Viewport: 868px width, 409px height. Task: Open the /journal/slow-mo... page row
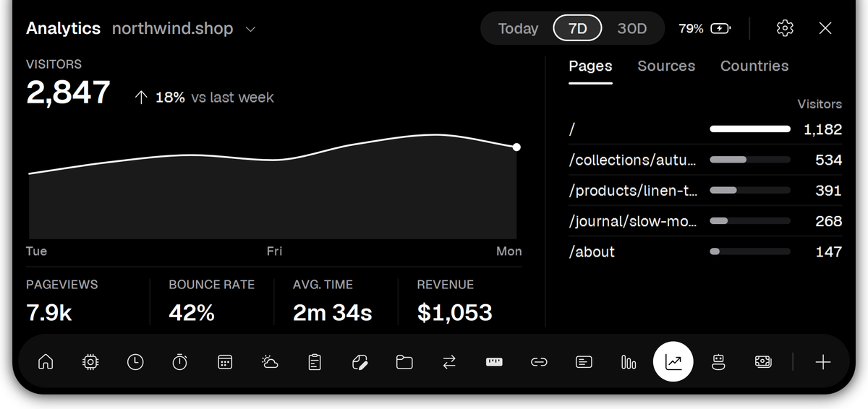[x=705, y=221]
